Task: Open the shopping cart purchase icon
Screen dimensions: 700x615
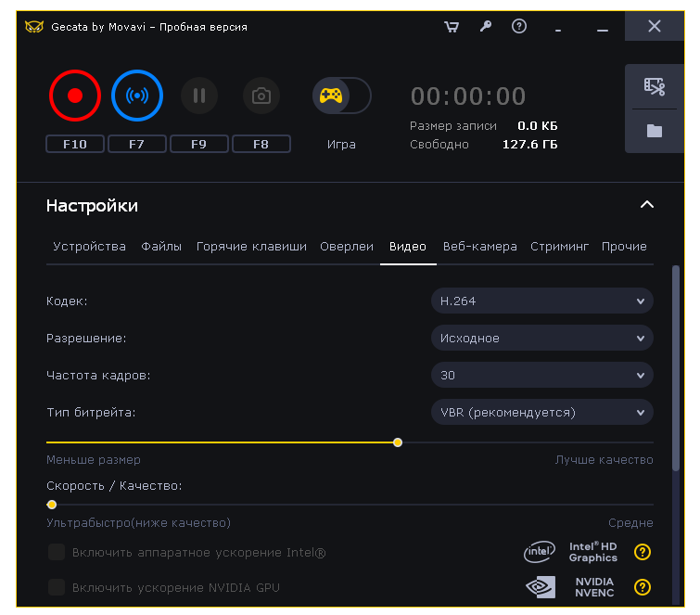Action: pyautogui.click(x=452, y=27)
